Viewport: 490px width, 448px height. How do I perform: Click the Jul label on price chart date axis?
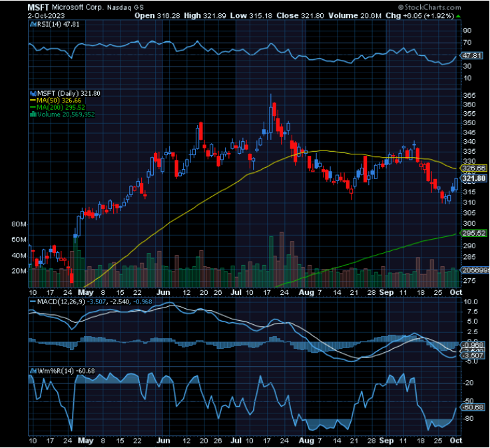pyautogui.click(x=236, y=292)
